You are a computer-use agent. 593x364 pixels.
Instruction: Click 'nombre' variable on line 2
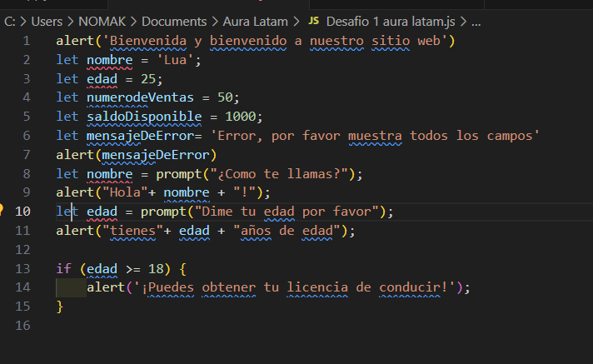click(110, 60)
